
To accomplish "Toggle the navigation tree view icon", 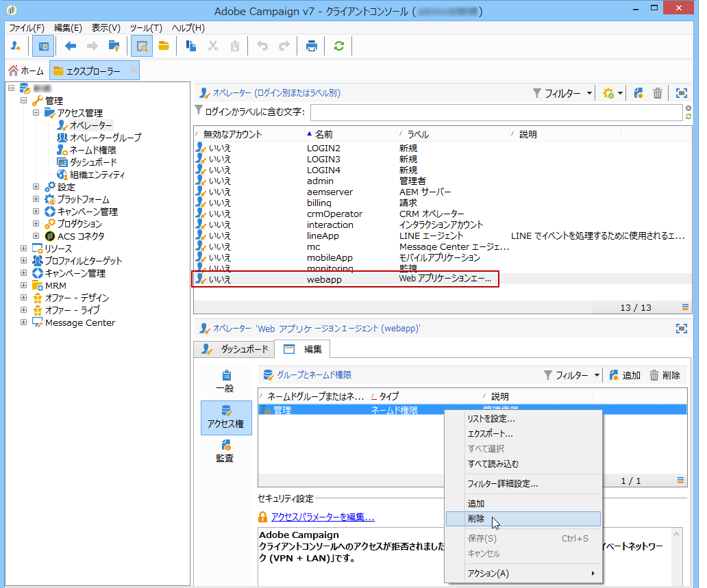I will (x=44, y=46).
